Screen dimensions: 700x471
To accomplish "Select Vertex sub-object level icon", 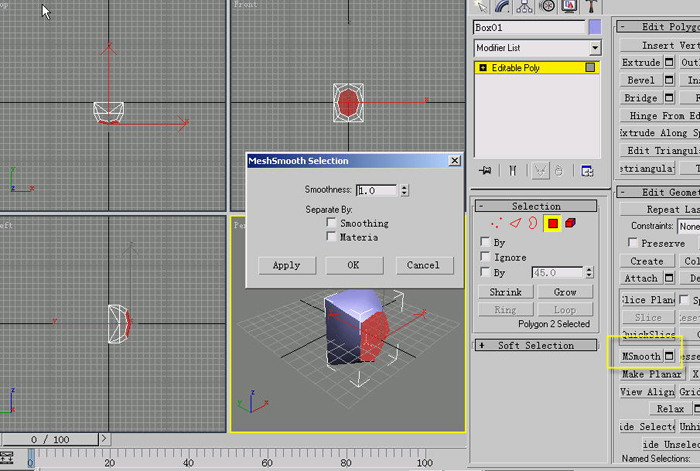I will (x=496, y=223).
